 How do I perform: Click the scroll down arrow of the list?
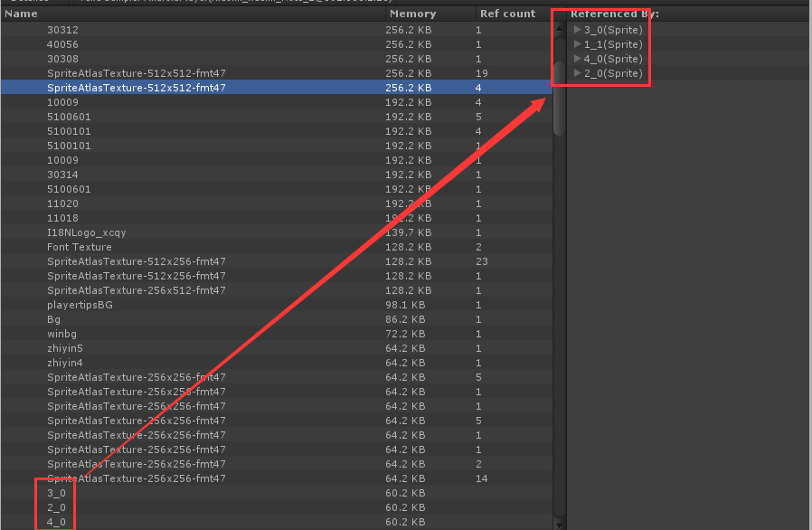click(x=560, y=524)
